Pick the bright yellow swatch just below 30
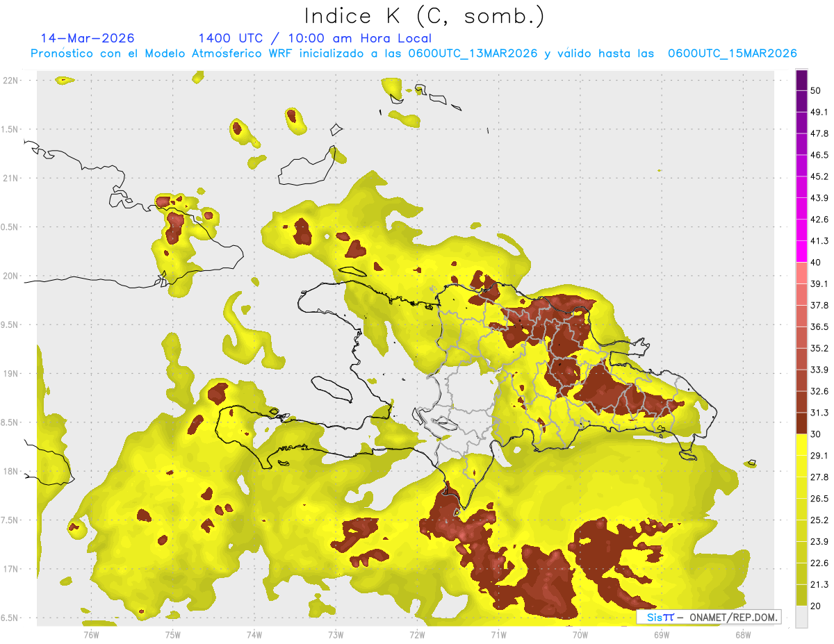Viewport: 834px width, 644px height. click(801, 445)
